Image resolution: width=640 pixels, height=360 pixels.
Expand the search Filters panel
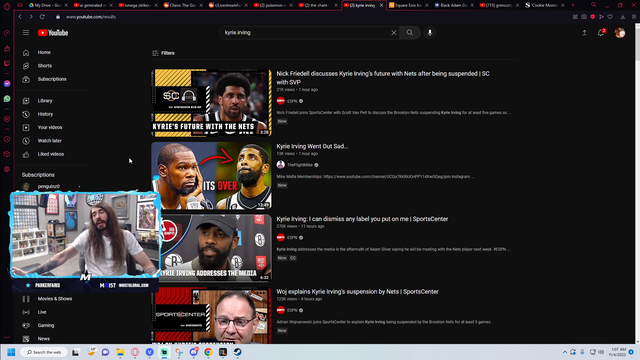(163, 53)
